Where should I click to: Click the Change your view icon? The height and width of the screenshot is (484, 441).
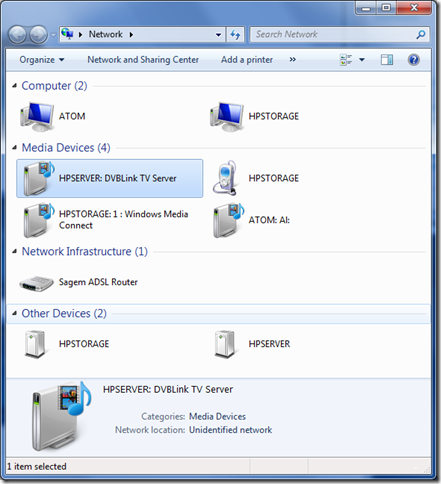(x=346, y=60)
